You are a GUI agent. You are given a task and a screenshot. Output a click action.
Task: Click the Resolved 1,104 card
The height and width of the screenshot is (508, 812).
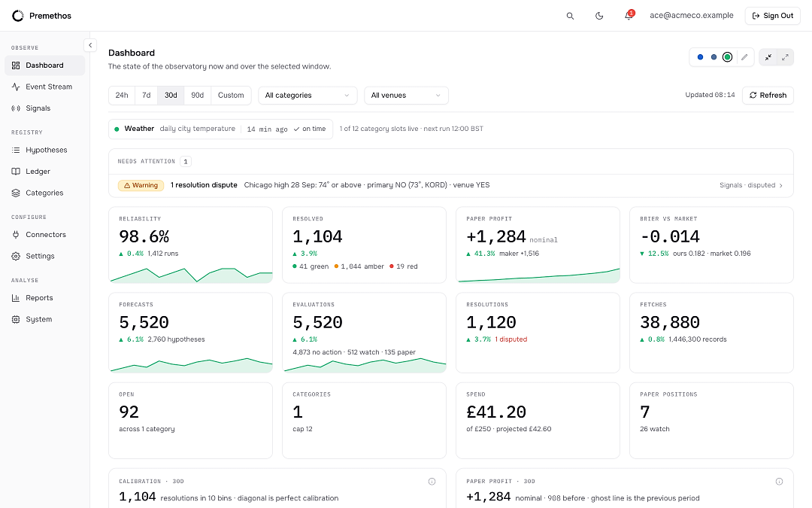(x=364, y=245)
